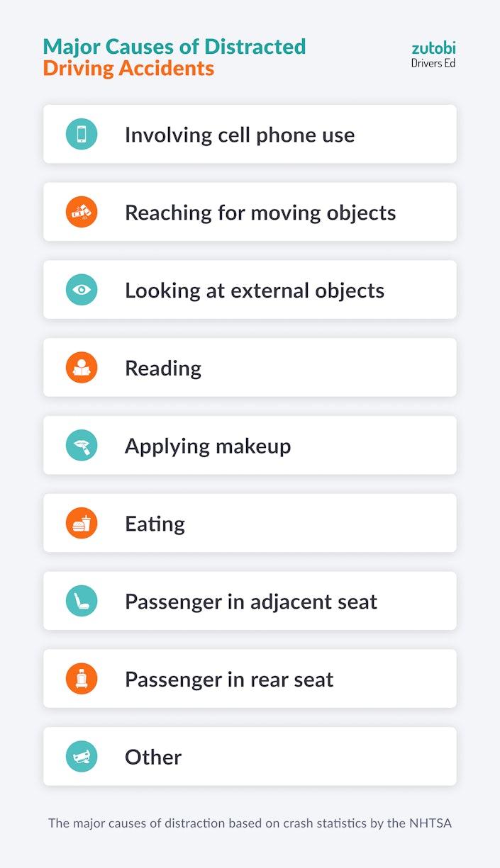This screenshot has width=500, height=868.
Task: Click the moving objects icon
Action: point(82,212)
